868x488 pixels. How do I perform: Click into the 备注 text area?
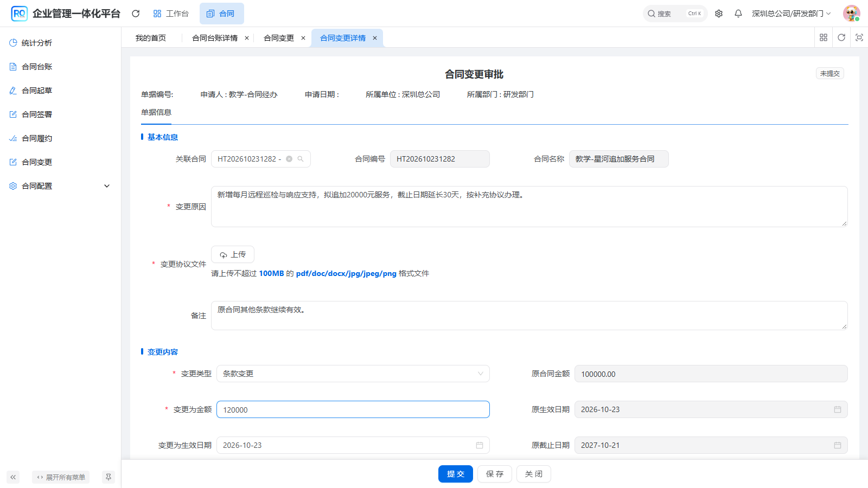coord(529,316)
